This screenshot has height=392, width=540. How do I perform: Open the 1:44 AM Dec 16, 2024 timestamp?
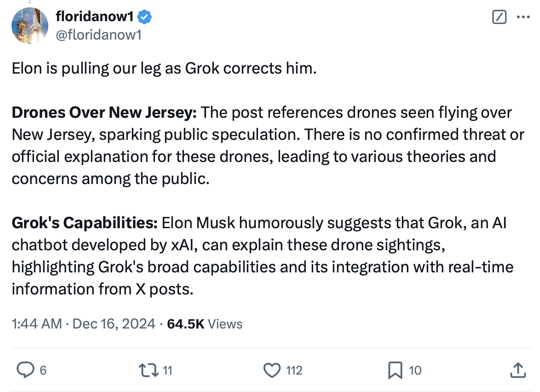pos(84,324)
